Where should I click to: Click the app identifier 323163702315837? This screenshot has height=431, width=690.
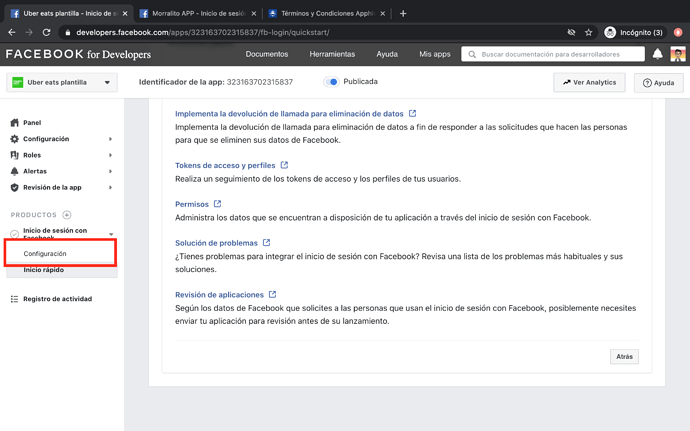260,82
